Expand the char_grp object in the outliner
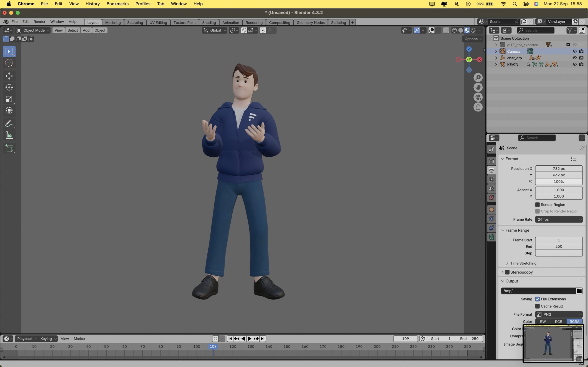588x367 pixels. coord(495,58)
